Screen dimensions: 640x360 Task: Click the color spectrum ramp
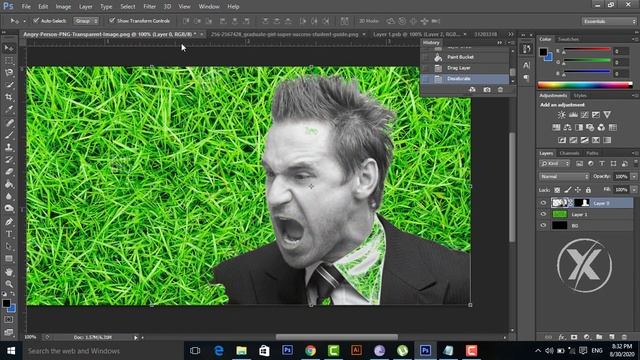(x=585, y=85)
